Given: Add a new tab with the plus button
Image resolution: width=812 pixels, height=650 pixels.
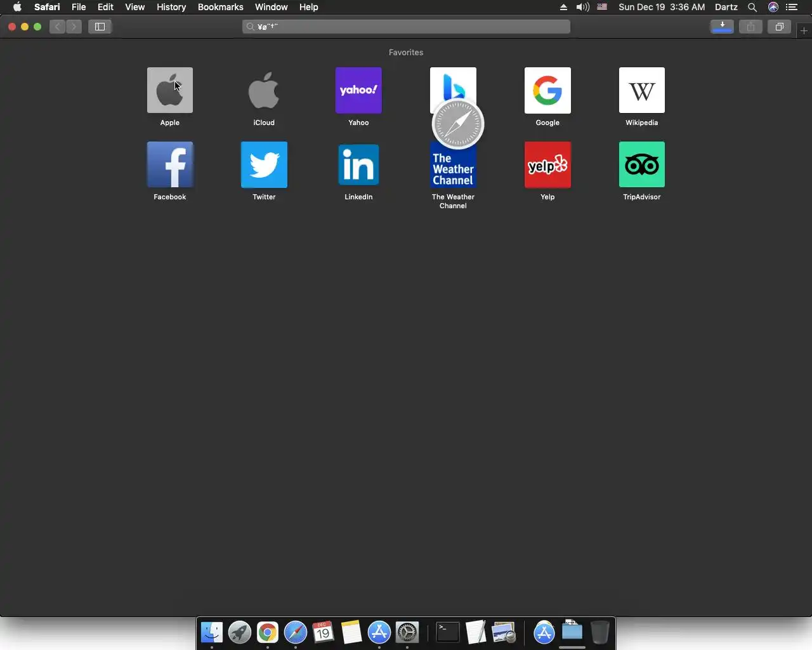Looking at the screenshot, I should pos(804,30).
